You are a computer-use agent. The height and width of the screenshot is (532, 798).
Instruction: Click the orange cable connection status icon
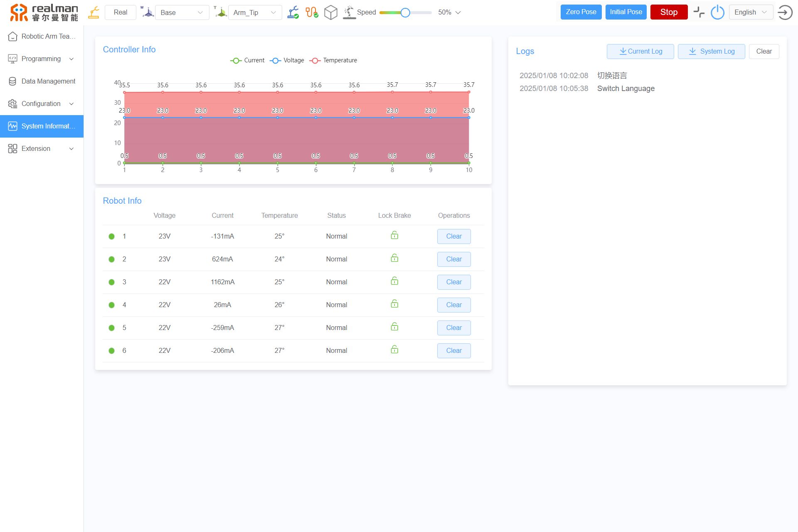click(312, 12)
